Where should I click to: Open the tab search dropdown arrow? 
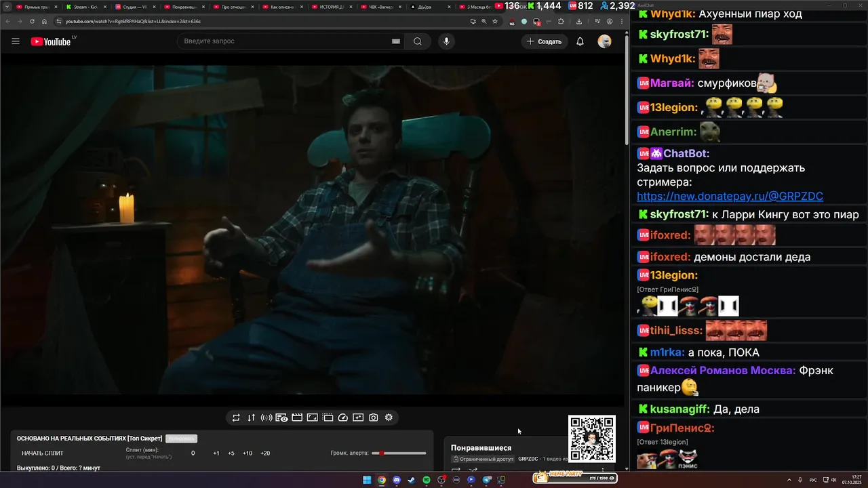coord(7,7)
